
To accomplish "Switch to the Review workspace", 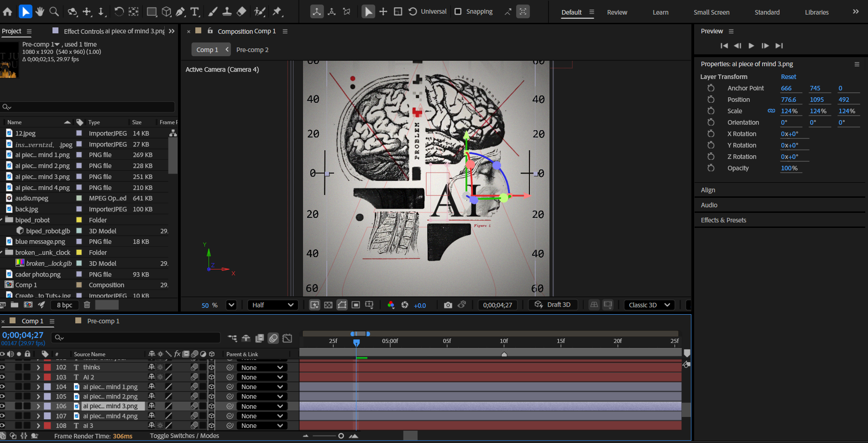I will pos(617,12).
